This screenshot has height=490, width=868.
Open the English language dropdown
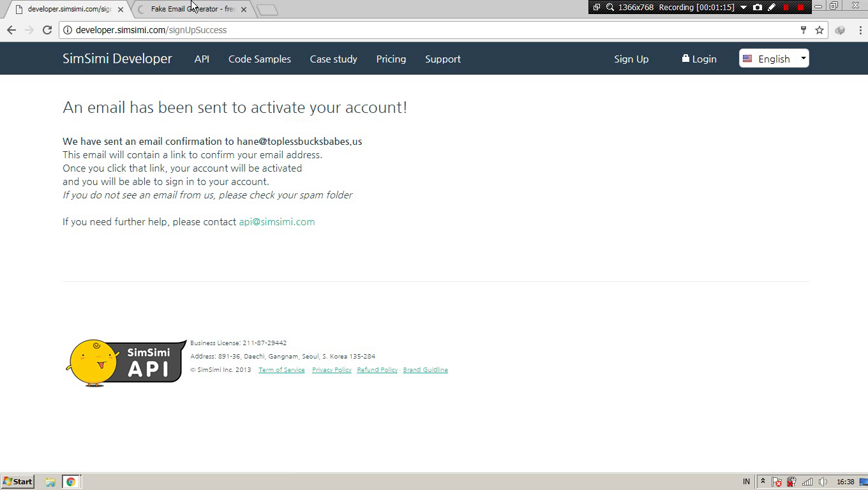point(774,58)
